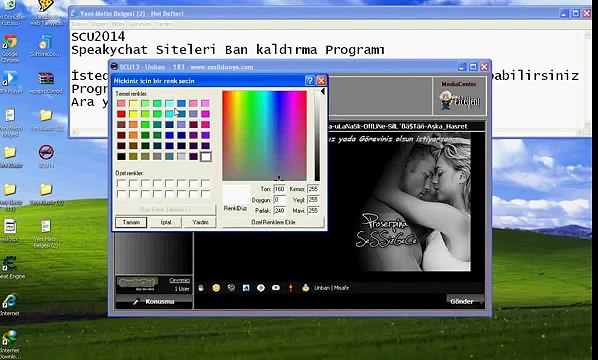Click the white video icon in chat toolbar

(276, 288)
